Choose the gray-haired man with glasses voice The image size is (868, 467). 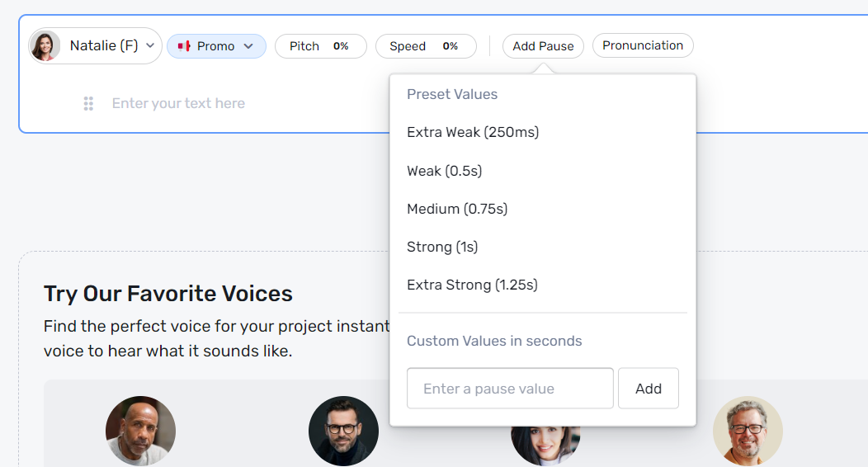pyautogui.click(x=748, y=431)
